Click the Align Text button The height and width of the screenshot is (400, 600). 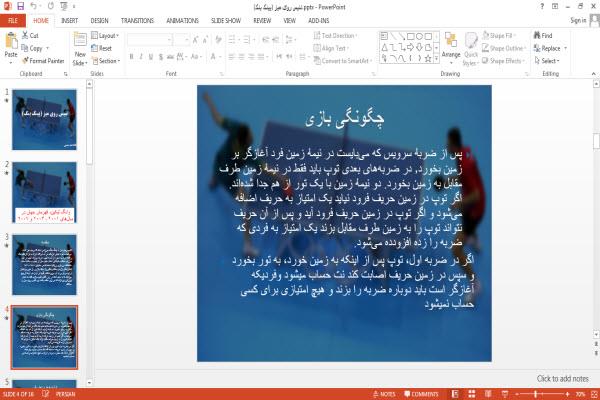point(331,48)
